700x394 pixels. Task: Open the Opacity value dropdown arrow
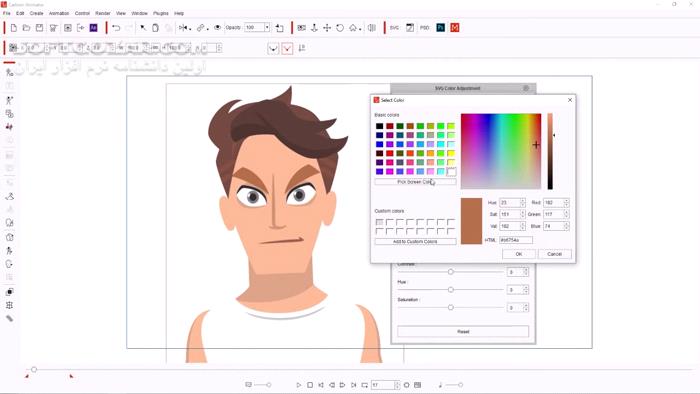tap(267, 28)
